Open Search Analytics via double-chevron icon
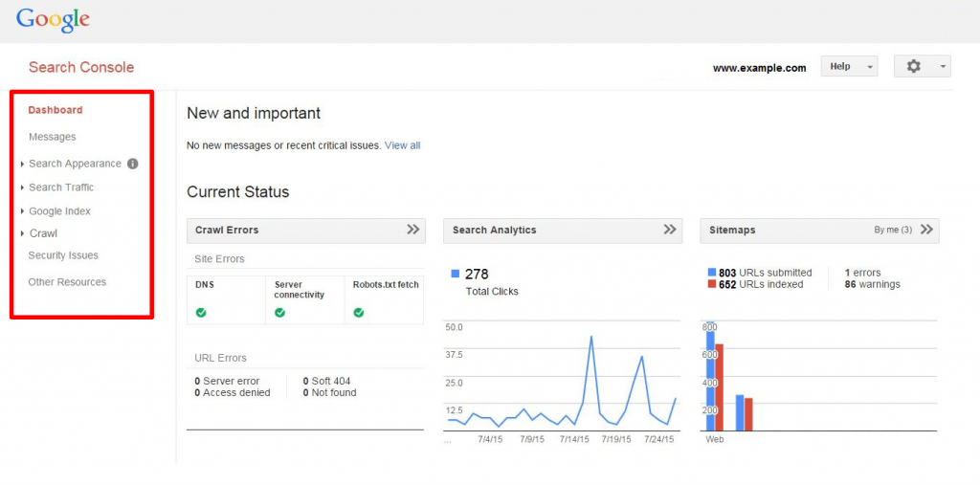 coord(670,230)
